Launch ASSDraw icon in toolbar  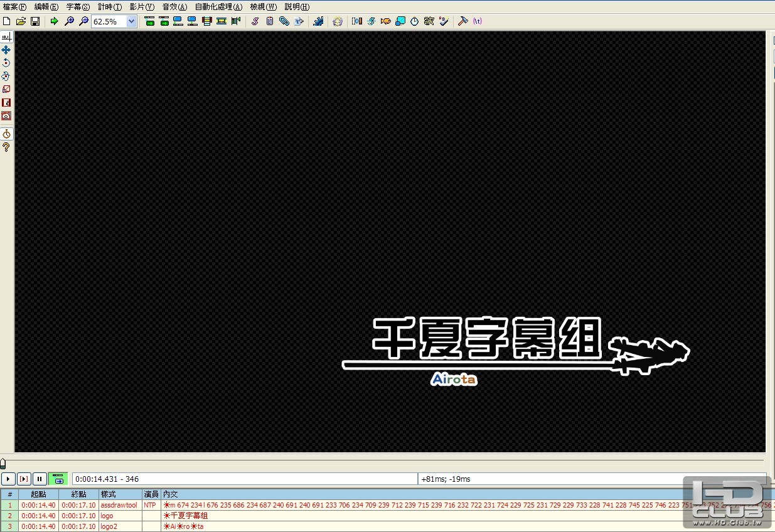click(x=338, y=21)
